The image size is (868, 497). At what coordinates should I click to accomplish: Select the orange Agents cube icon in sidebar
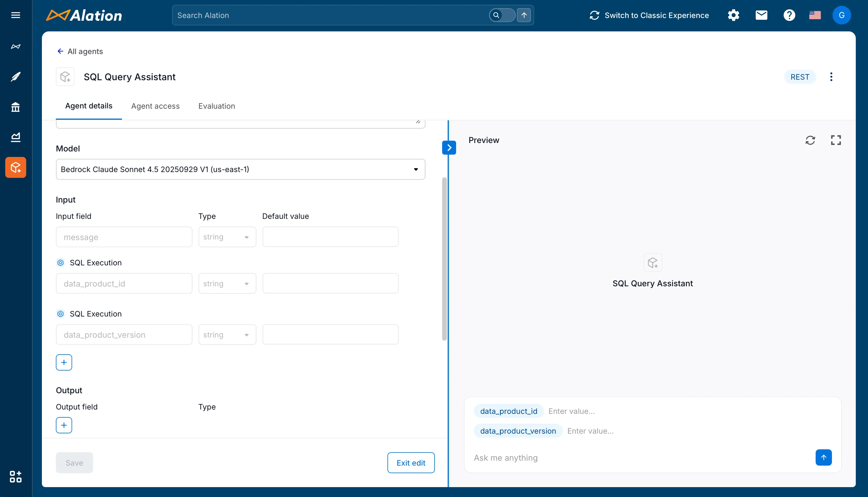click(16, 167)
